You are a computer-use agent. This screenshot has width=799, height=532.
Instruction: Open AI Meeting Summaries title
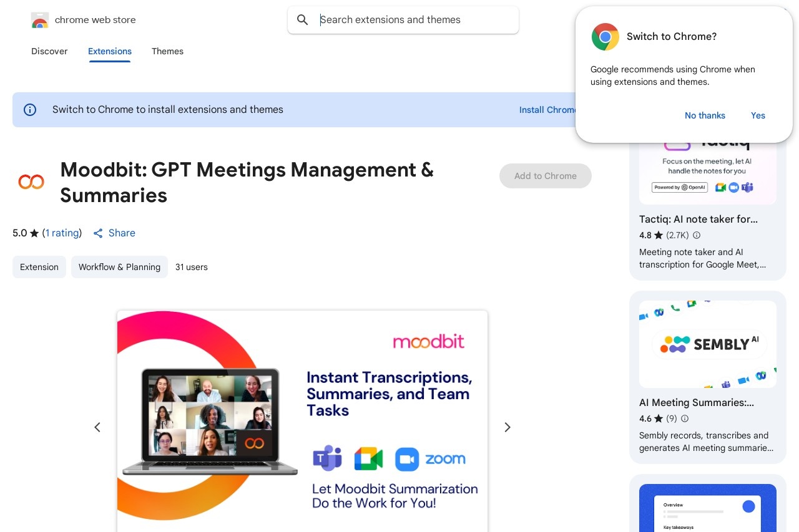[x=697, y=403]
